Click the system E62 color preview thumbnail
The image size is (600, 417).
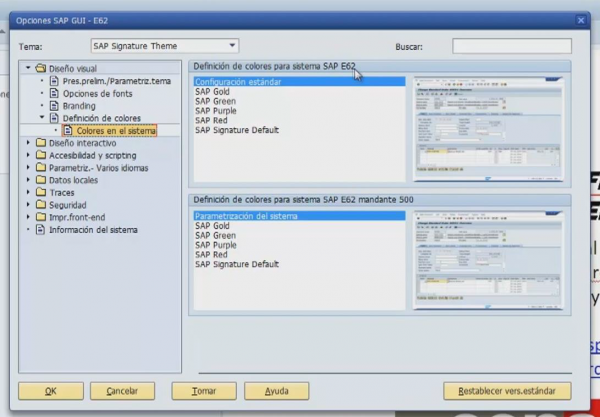coord(488,129)
